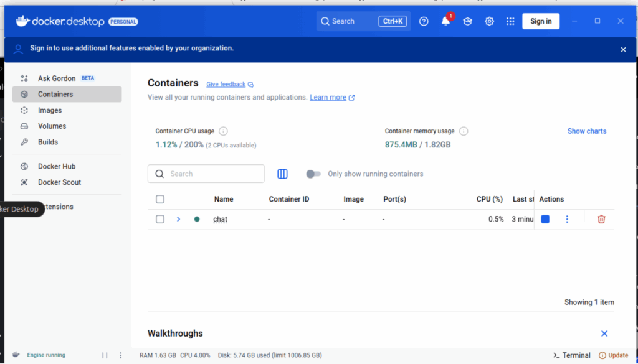Open the engine options three-dot menu in status bar

(120, 355)
